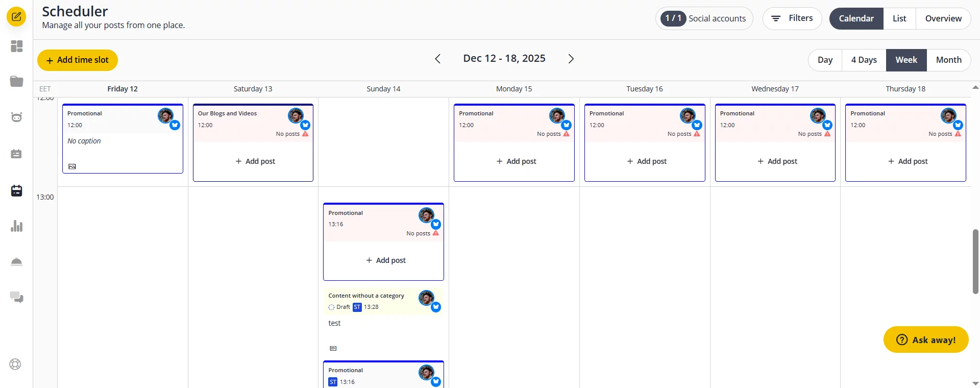Screen dimensions: 980x388
Task: Click the No posts warning on Monday 15
Action: pos(553,134)
